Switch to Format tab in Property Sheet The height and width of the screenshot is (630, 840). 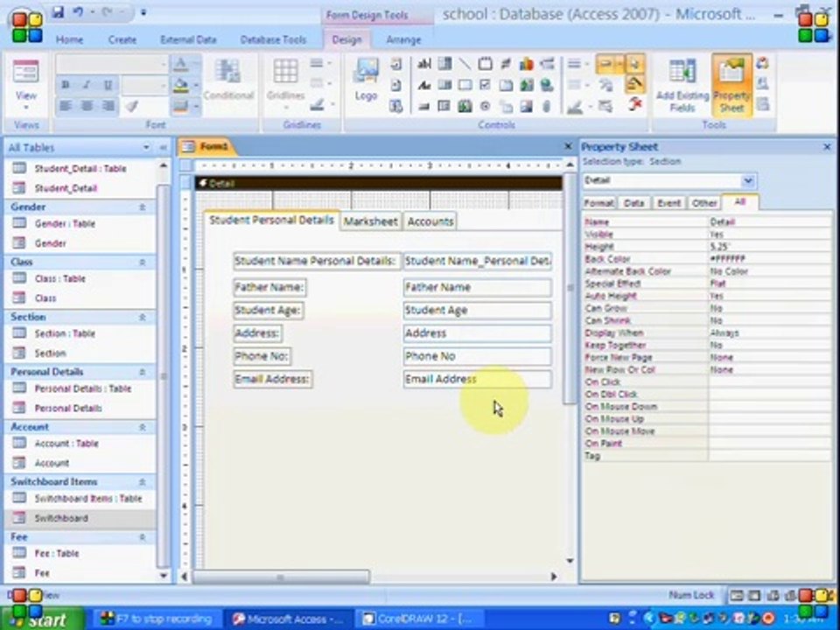(598, 203)
